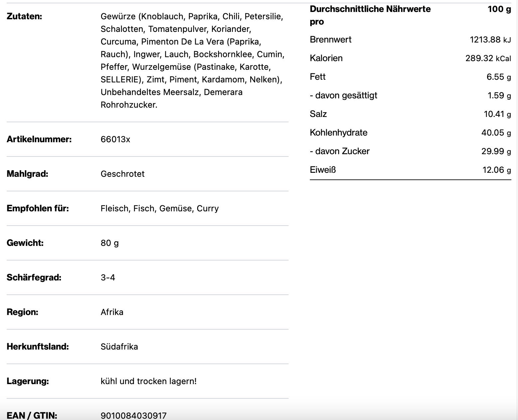Select article number value 66013x
Image resolution: width=518 pixels, height=420 pixels.
click(x=115, y=139)
